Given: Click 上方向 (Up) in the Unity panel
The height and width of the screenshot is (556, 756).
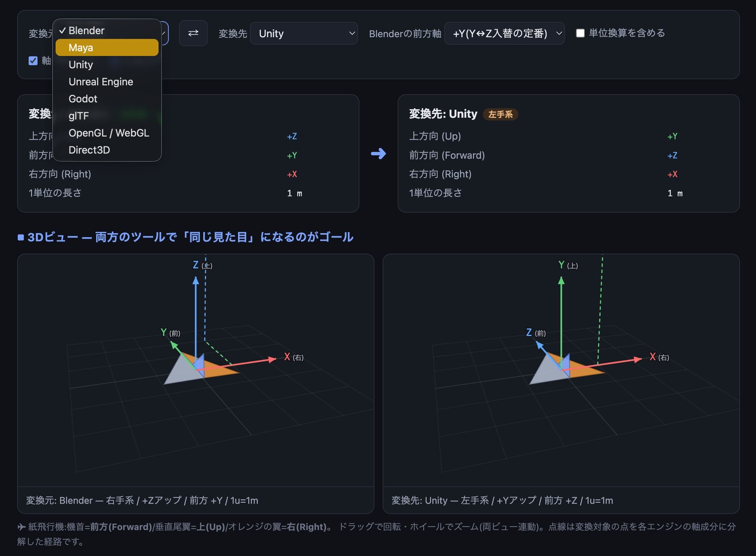Looking at the screenshot, I should pos(435,136).
